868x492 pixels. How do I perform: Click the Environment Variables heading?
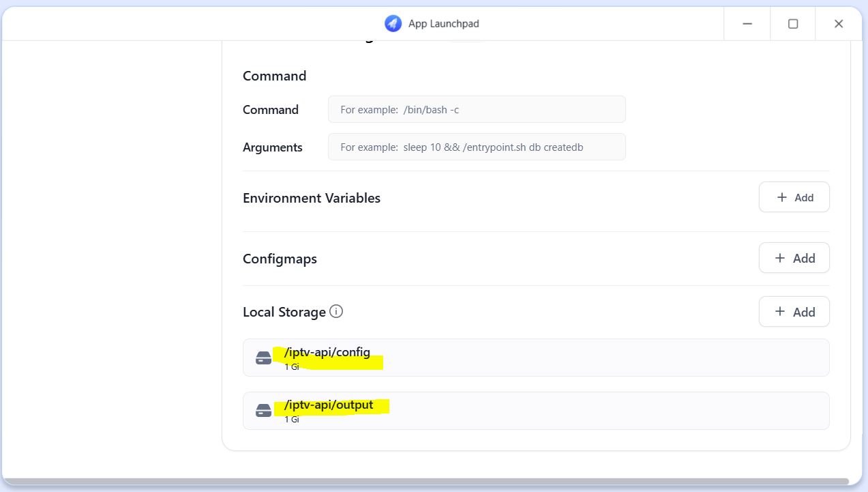312,198
